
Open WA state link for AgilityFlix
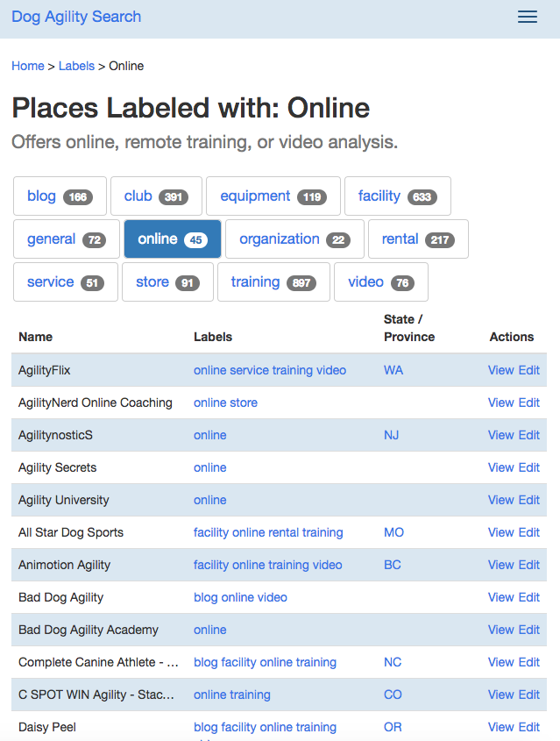coord(393,370)
